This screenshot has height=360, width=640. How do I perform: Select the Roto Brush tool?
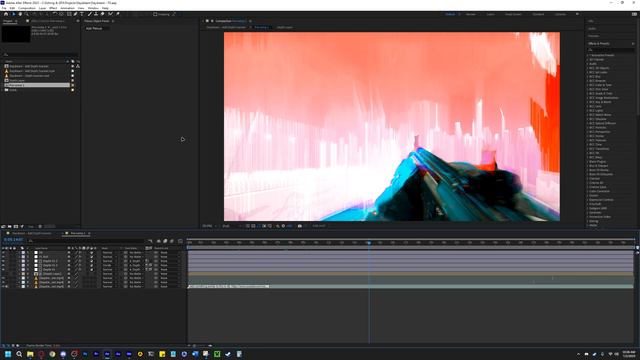pyautogui.click(x=110, y=14)
